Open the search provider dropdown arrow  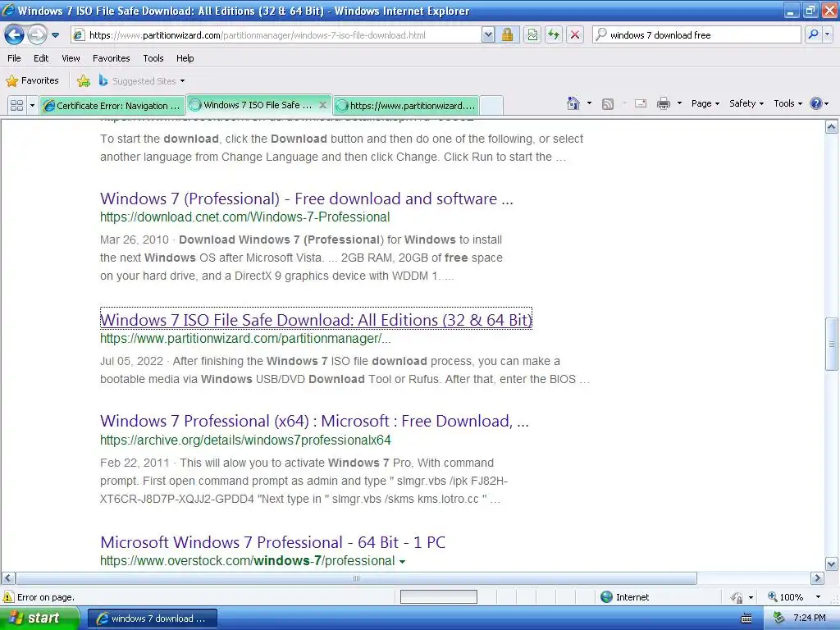click(x=828, y=35)
